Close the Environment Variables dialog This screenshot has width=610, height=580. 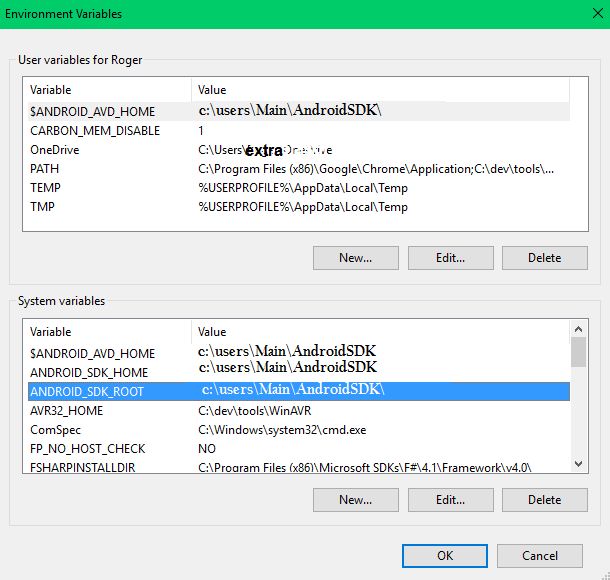(x=598, y=14)
